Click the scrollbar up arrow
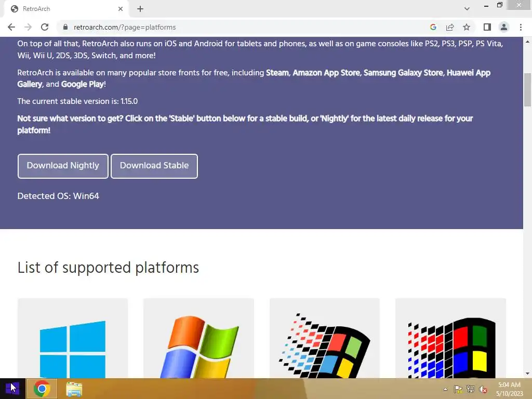The image size is (532, 399). pos(527,42)
